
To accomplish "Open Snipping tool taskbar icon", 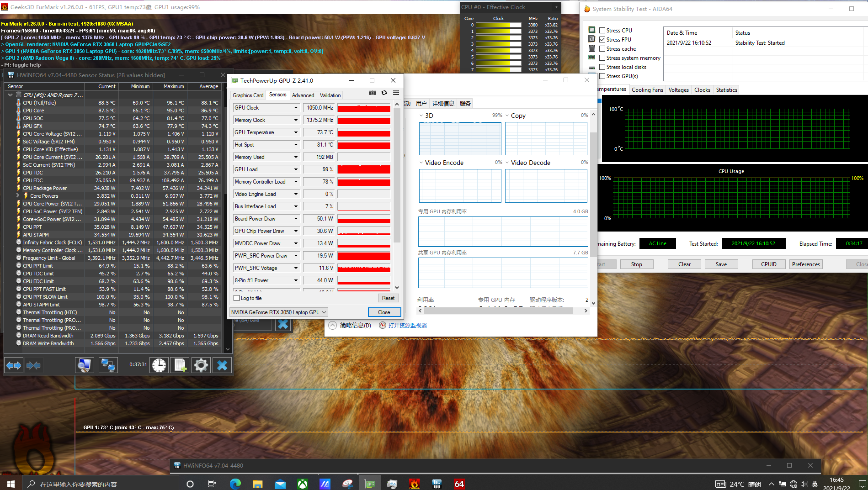I will (x=347, y=484).
